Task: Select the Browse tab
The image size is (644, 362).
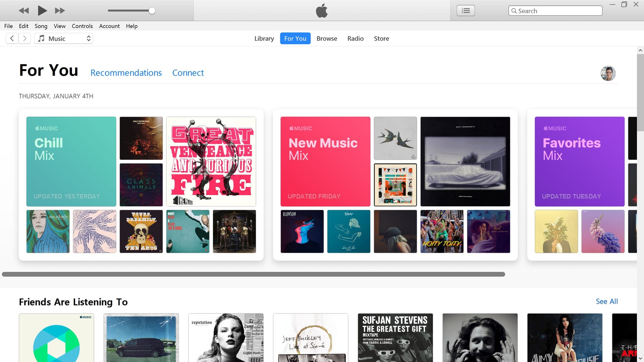Action: point(327,38)
